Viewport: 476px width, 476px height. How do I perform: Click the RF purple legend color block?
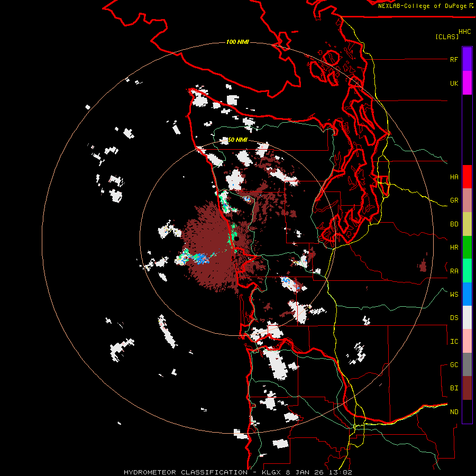[x=467, y=59]
